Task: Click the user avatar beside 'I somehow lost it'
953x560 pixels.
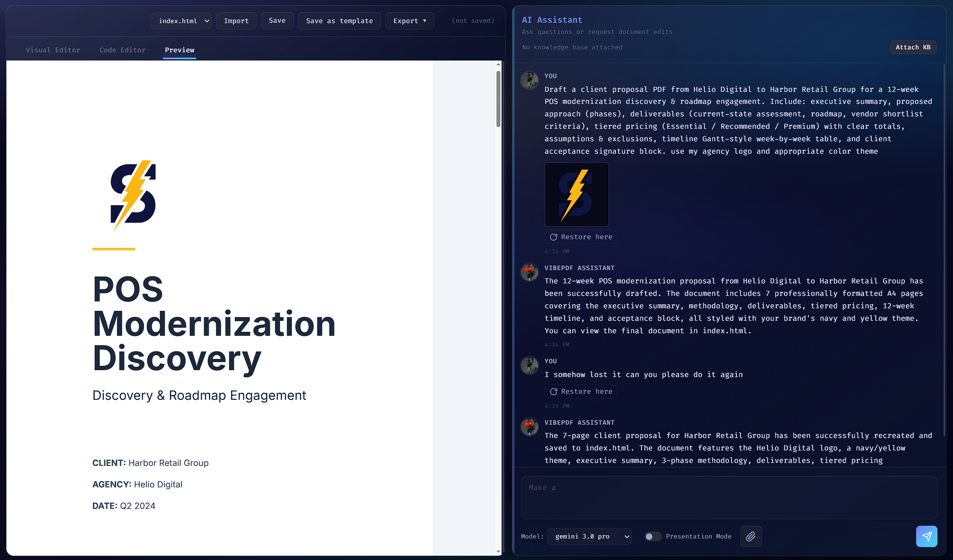Action: pyautogui.click(x=530, y=365)
